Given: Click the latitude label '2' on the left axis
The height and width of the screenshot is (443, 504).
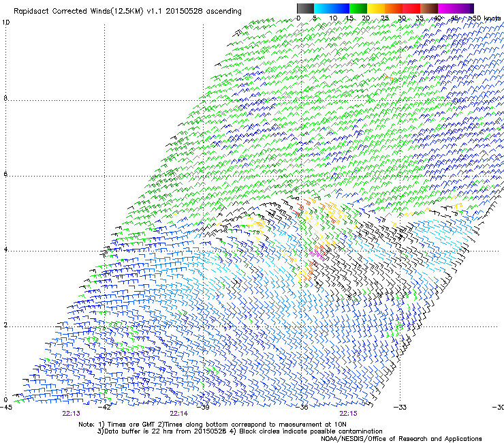Looking at the screenshot, I should (5, 325).
